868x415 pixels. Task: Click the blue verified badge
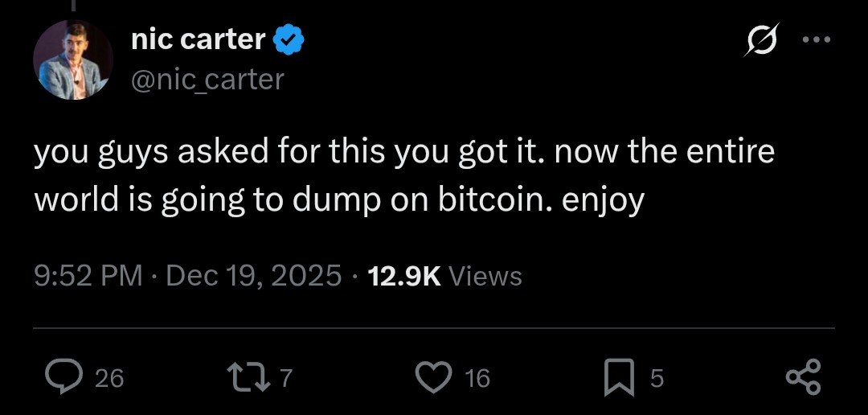(x=289, y=39)
